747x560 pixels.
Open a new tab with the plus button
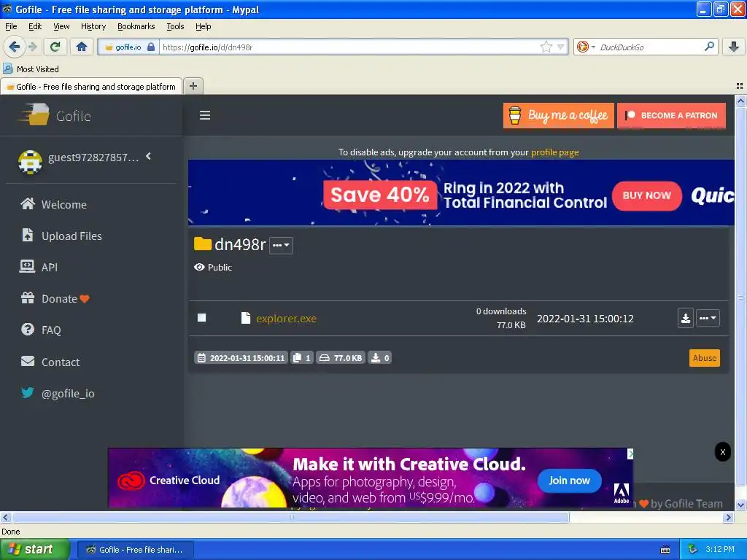click(x=193, y=86)
